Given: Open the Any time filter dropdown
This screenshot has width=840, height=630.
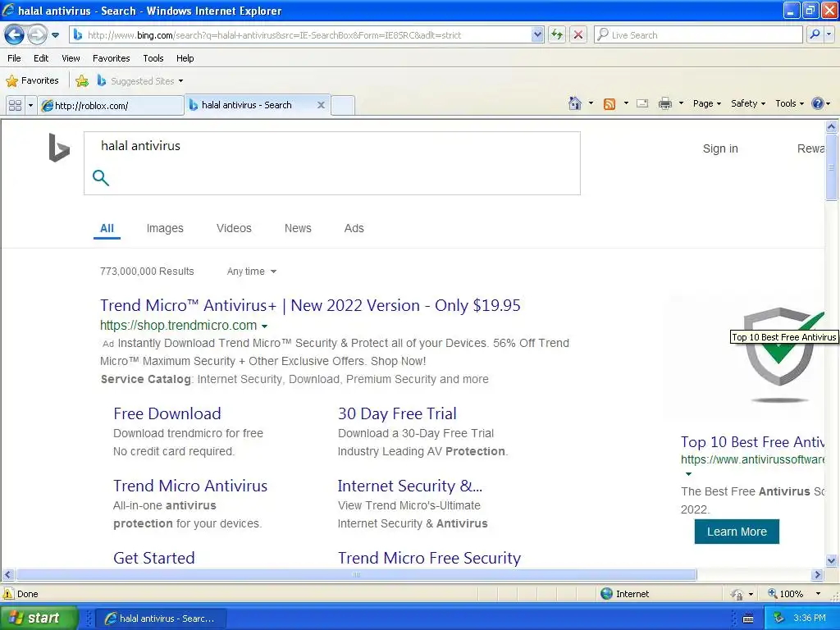Looking at the screenshot, I should click(x=252, y=272).
